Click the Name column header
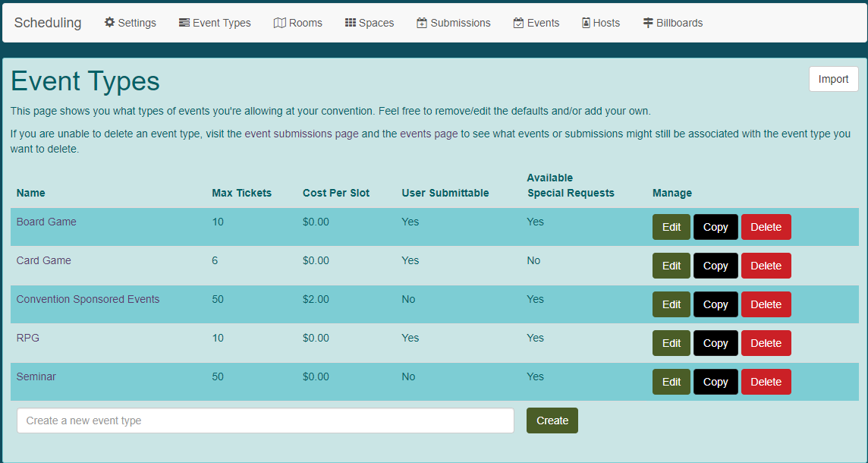 tap(30, 194)
